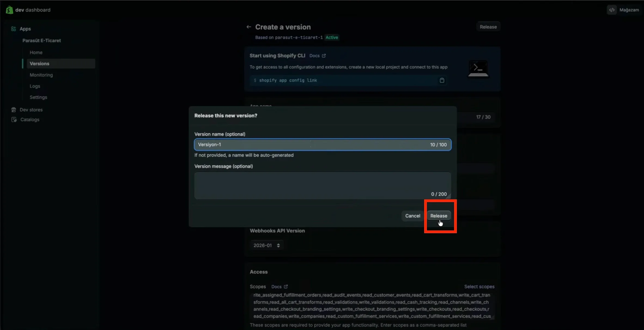644x330 pixels.
Task: Click the back arrow beside Create a version
Action: tap(248, 27)
